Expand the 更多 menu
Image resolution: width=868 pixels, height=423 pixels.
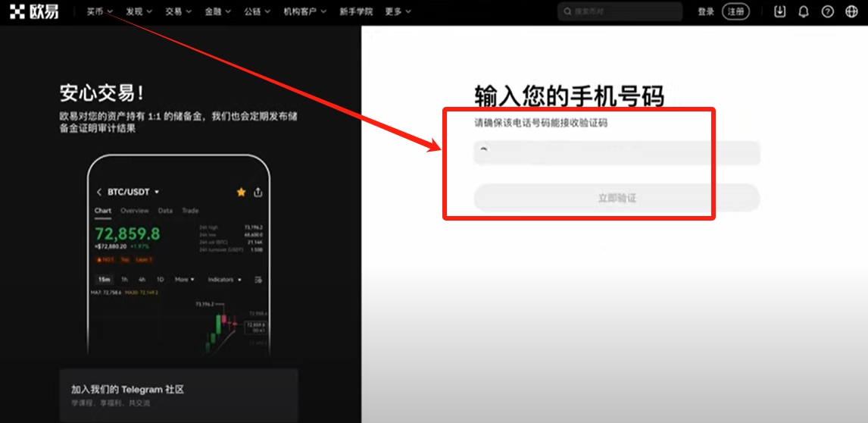398,11
